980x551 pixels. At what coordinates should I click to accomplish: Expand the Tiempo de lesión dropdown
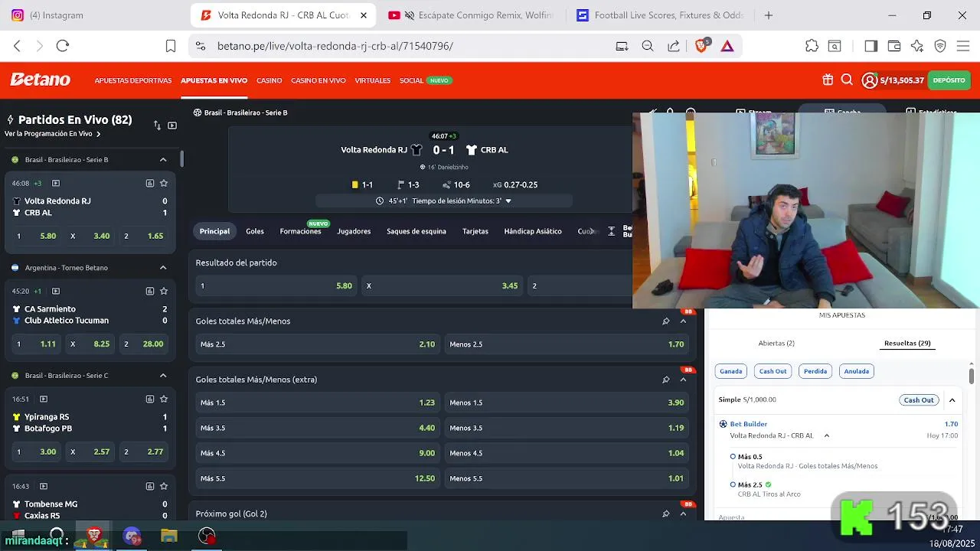[x=508, y=201]
